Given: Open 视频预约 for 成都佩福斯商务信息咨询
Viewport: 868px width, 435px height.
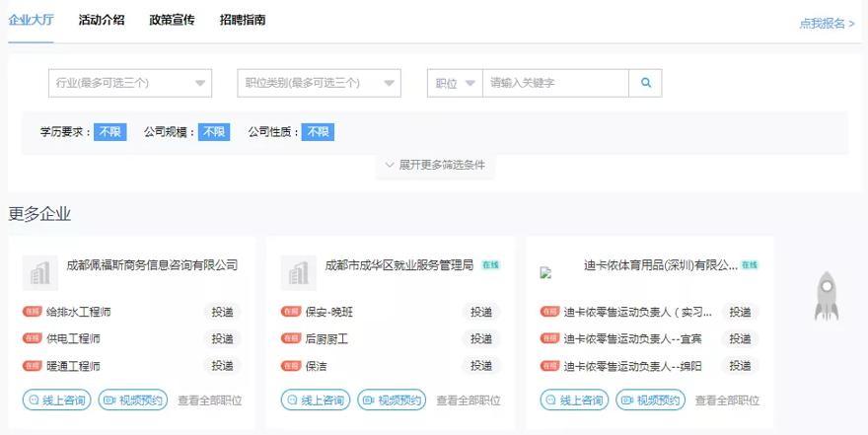Looking at the screenshot, I should click(133, 400).
